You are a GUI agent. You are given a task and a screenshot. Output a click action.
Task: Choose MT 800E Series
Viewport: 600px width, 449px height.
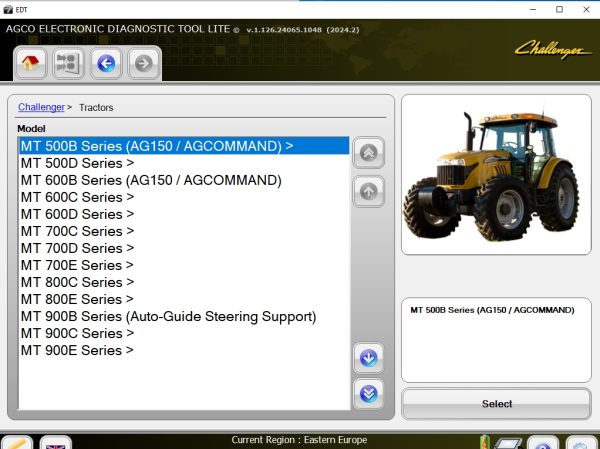[x=184, y=299]
